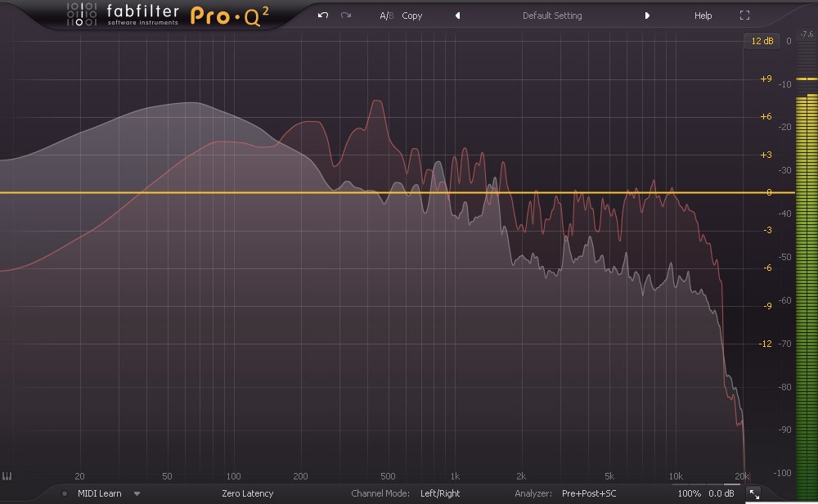Click the -100 analyzer scale label

point(782,473)
